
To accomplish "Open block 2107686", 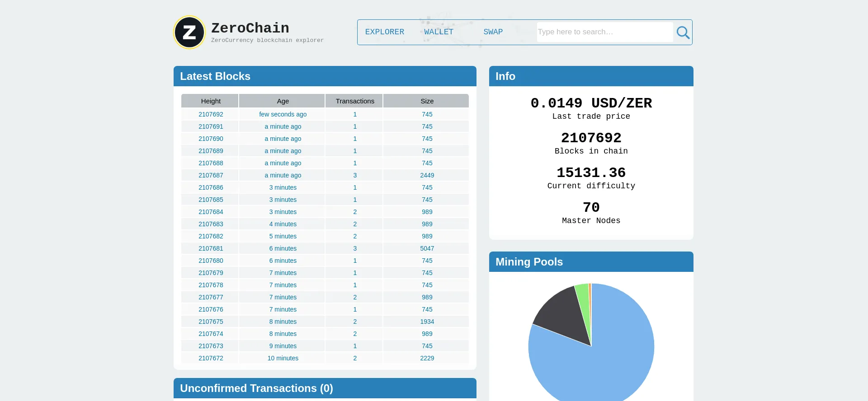I will pyautogui.click(x=211, y=187).
